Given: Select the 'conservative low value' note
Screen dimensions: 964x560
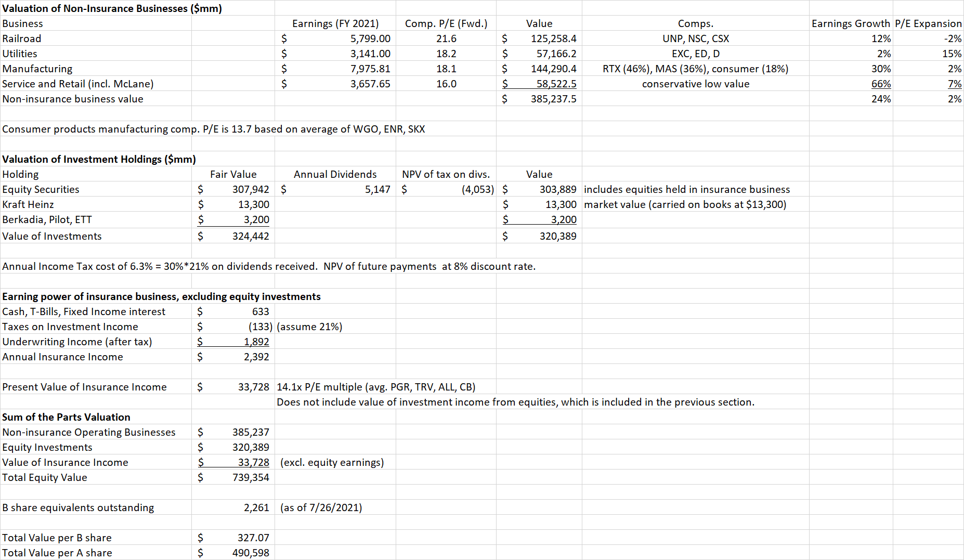Looking at the screenshot, I should click(x=696, y=84).
